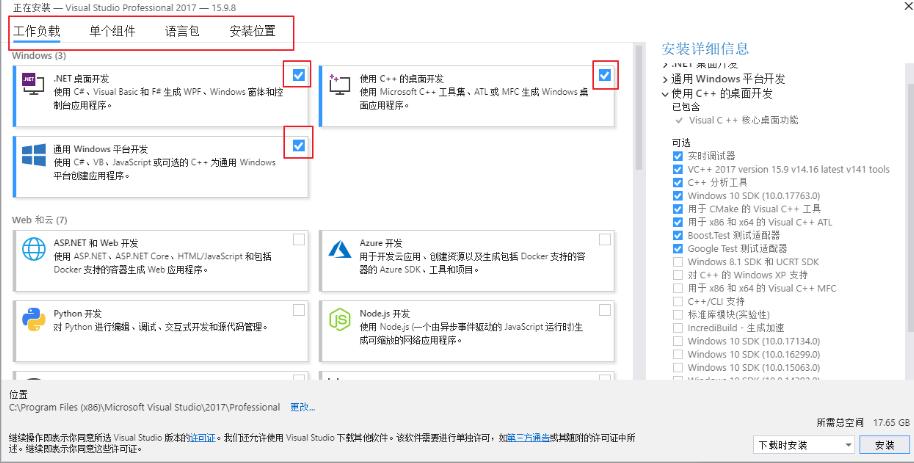Click the ASP.NET globe icon

click(34, 249)
